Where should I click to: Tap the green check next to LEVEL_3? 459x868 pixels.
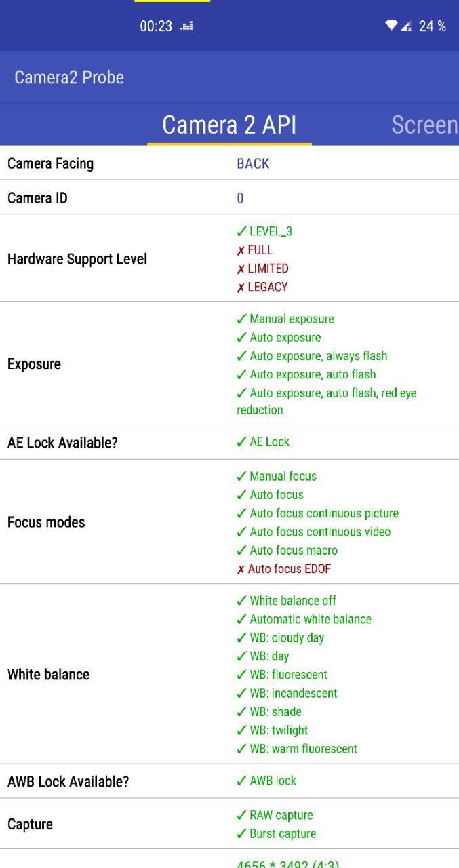coord(241,232)
